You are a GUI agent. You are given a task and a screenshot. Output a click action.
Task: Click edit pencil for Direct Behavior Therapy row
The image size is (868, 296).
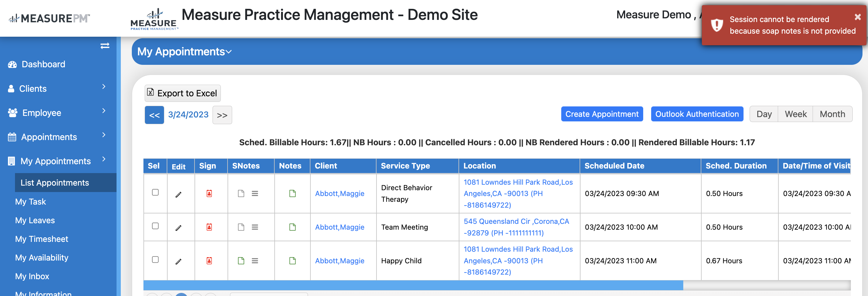pyautogui.click(x=179, y=194)
